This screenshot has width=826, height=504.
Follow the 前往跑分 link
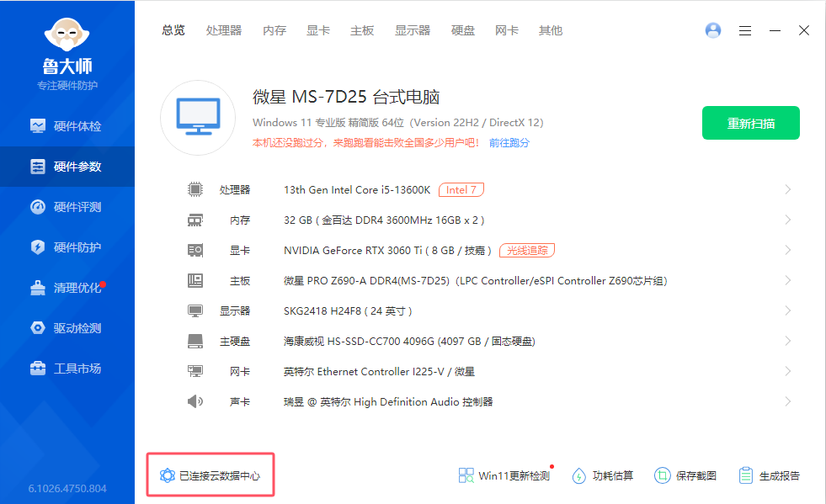click(x=509, y=143)
